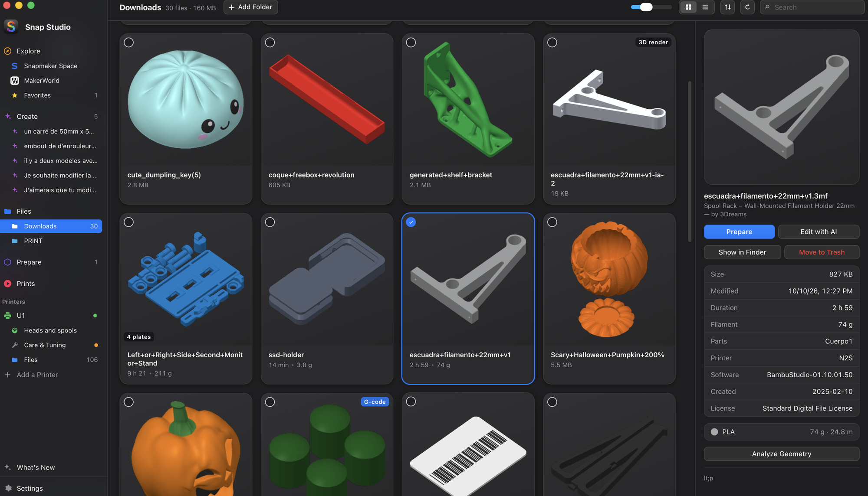
Task: Click the Snap Studio logo
Action: point(11,27)
